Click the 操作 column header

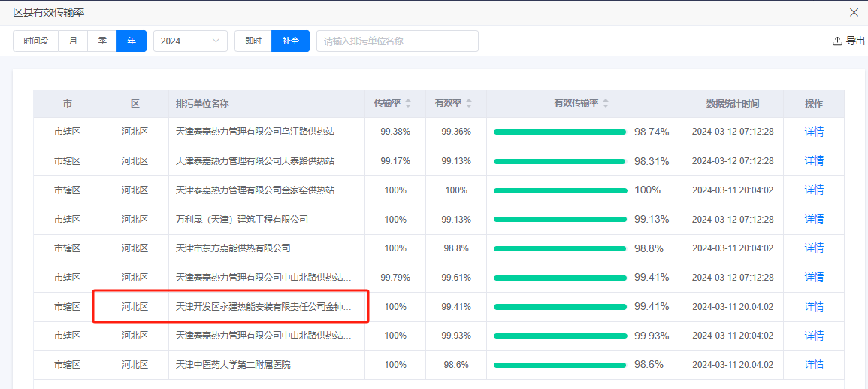(814, 104)
